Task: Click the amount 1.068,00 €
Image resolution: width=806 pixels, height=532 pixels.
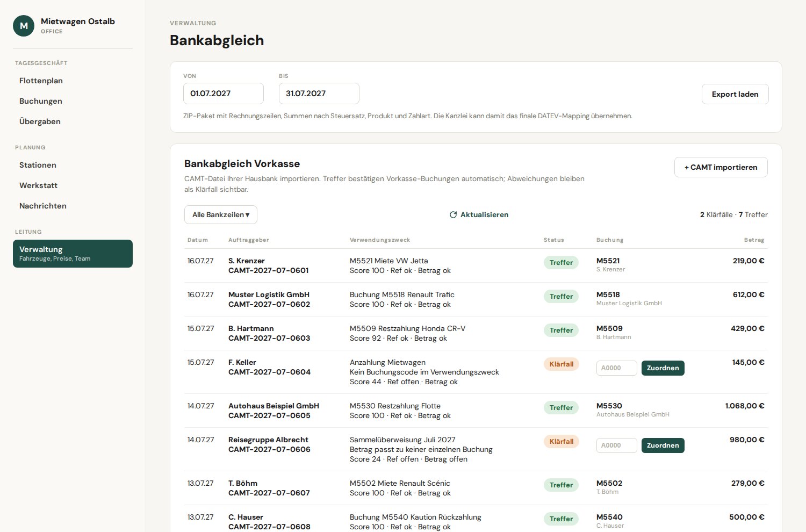Action: coord(745,406)
